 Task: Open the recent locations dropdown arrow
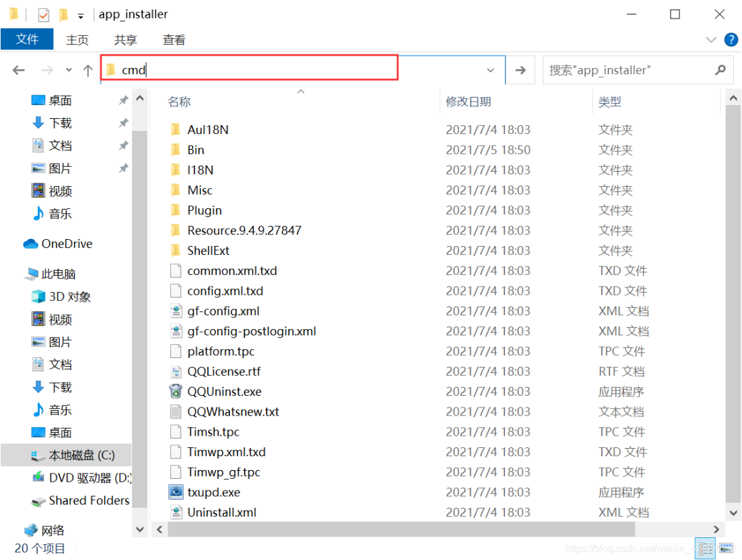pos(69,70)
